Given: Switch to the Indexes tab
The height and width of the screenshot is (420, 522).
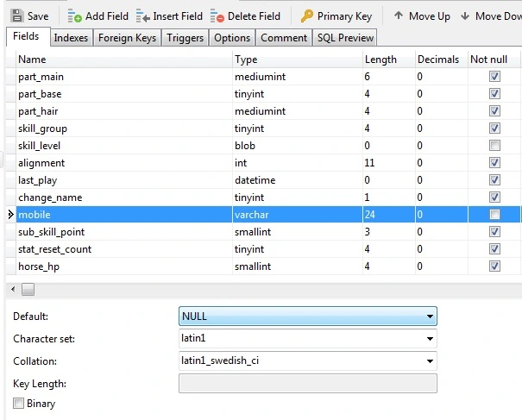Looking at the screenshot, I should pos(70,38).
